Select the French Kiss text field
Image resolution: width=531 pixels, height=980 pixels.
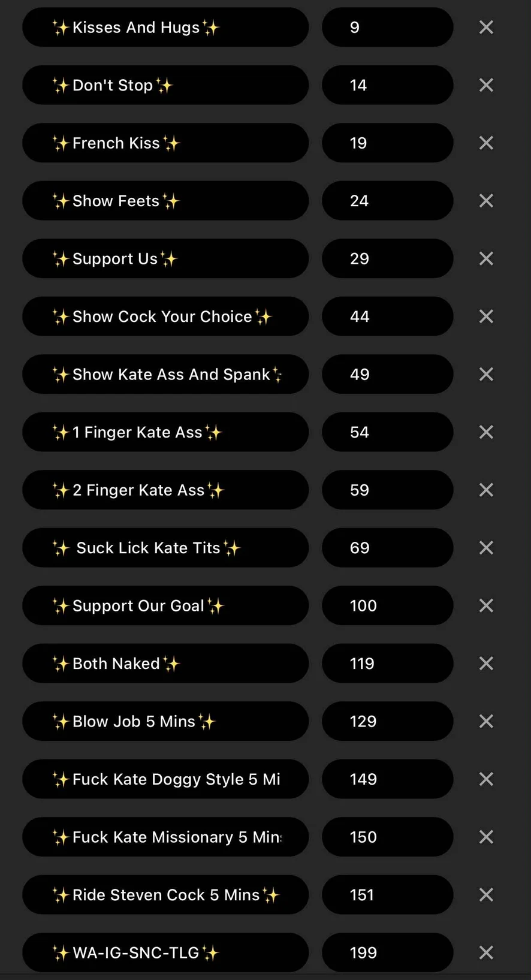pyautogui.click(x=165, y=143)
